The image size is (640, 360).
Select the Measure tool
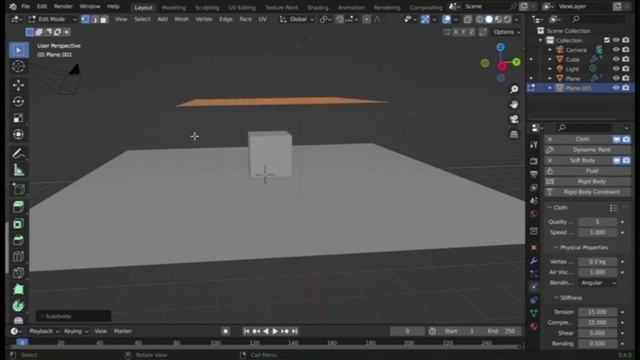pos(18,170)
